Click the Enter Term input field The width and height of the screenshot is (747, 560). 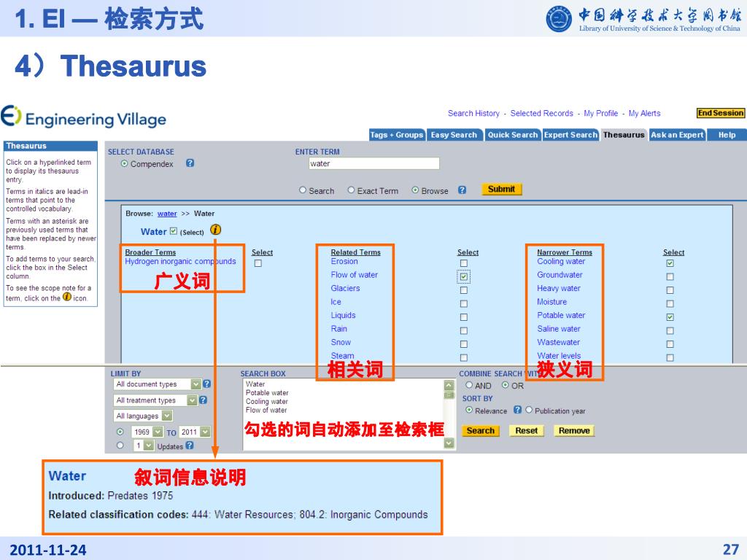(x=374, y=163)
